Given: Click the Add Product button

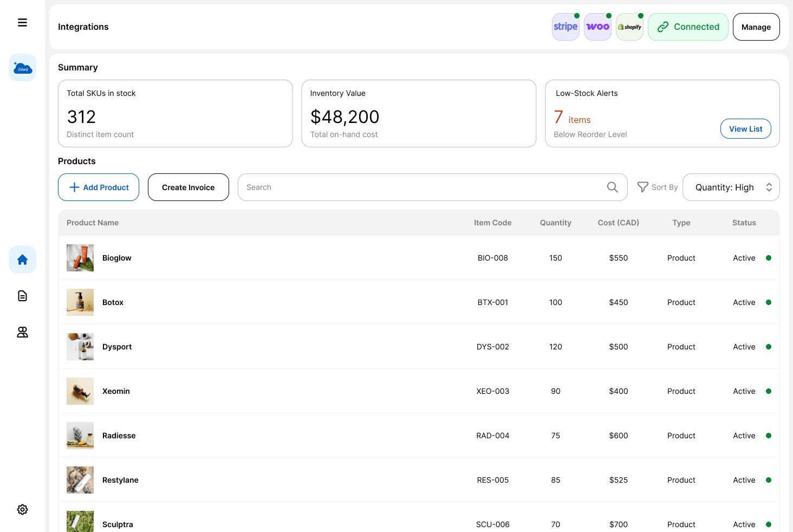Looking at the screenshot, I should pos(99,187).
